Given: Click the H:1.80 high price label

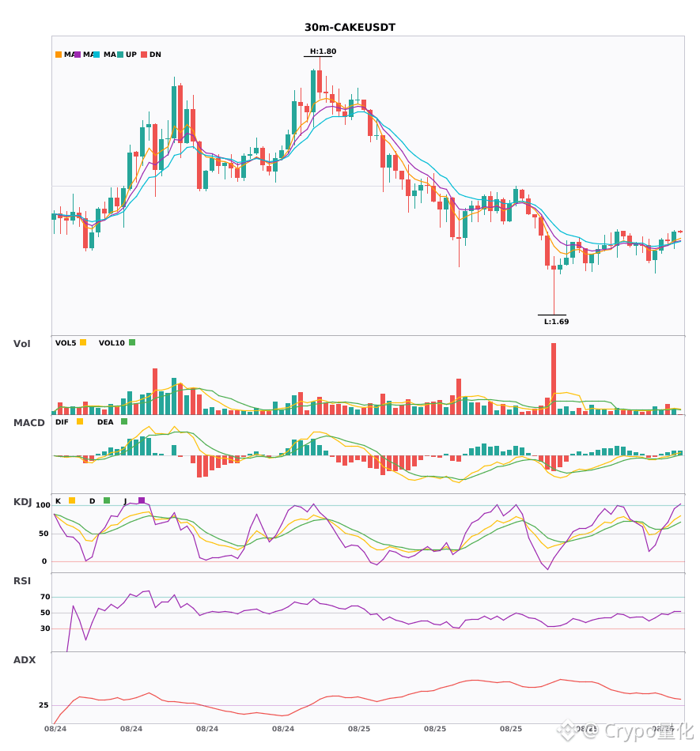Looking at the screenshot, I should pyautogui.click(x=323, y=51).
